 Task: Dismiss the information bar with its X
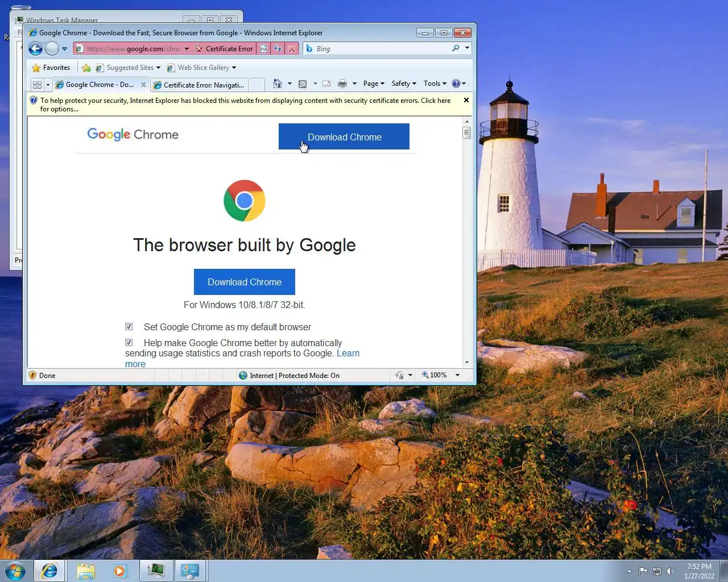pyautogui.click(x=466, y=100)
